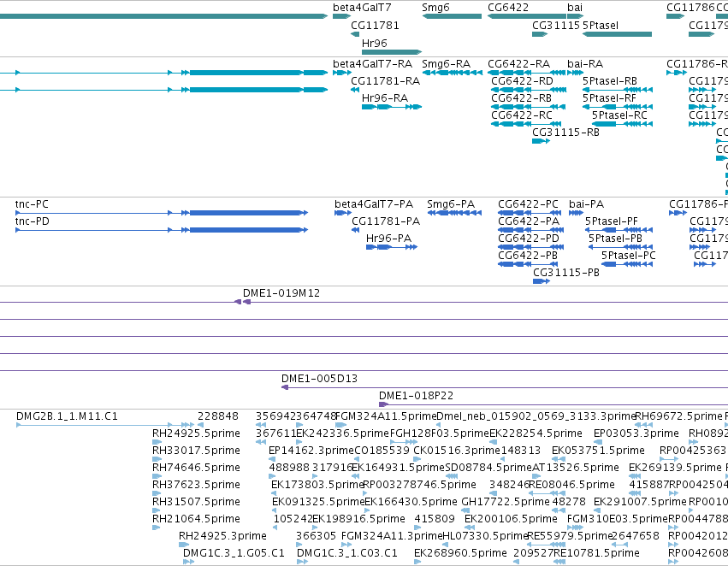Select the CG31115 gene label

tap(556, 25)
